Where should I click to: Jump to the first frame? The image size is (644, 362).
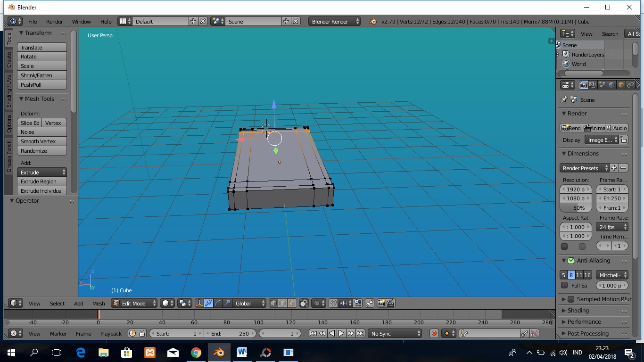(x=313, y=333)
